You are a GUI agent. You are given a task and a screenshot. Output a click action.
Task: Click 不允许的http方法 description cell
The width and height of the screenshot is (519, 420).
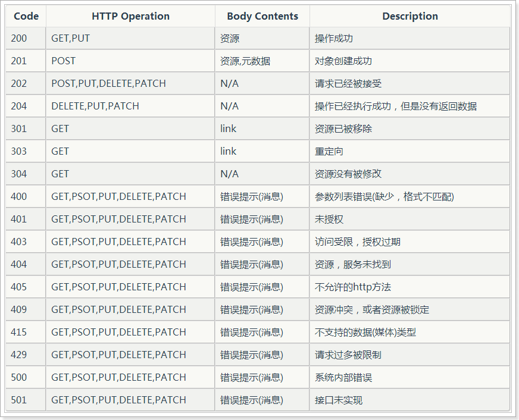click(x=409, y=287)
